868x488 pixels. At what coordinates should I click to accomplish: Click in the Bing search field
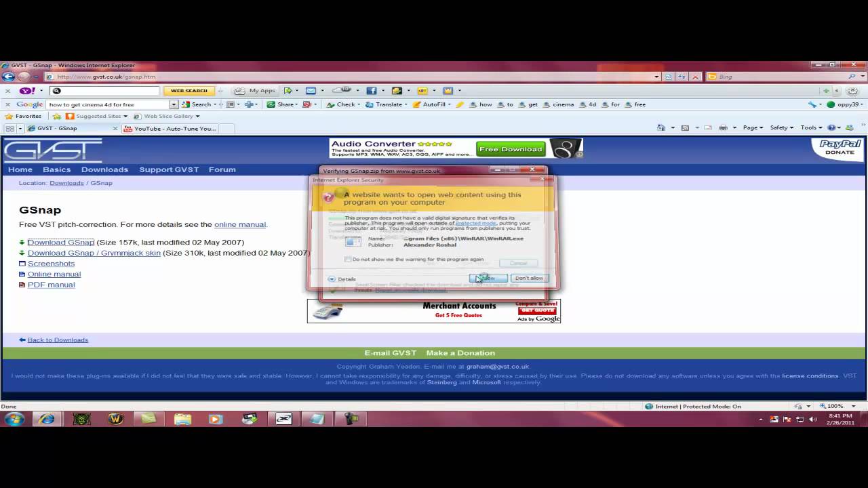781,77
